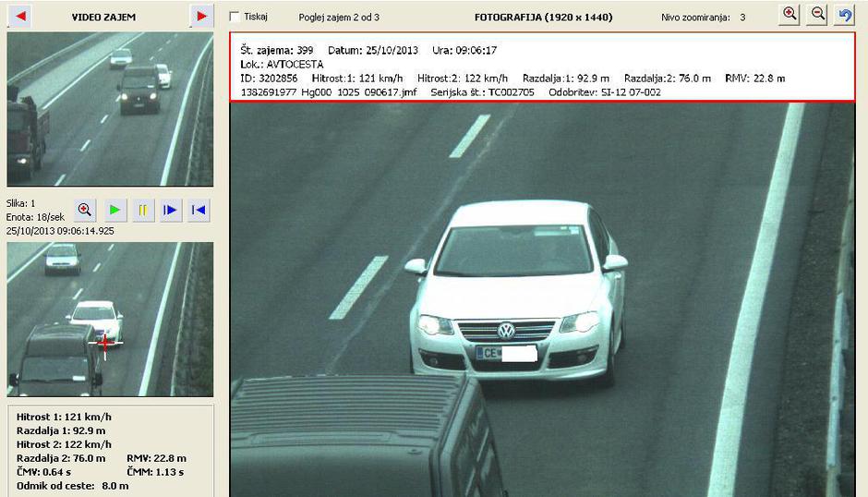Select the lower thumbnail with red crosshair
This screenshot has width=868, height=497.
110,319
